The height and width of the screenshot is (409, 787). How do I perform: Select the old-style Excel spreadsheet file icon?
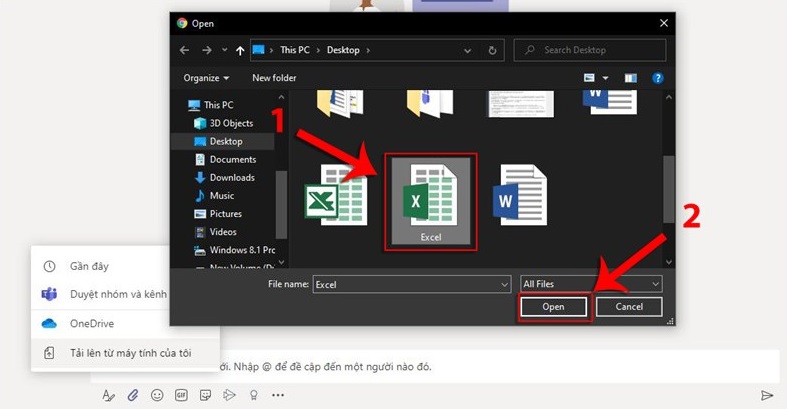point(336,195)
